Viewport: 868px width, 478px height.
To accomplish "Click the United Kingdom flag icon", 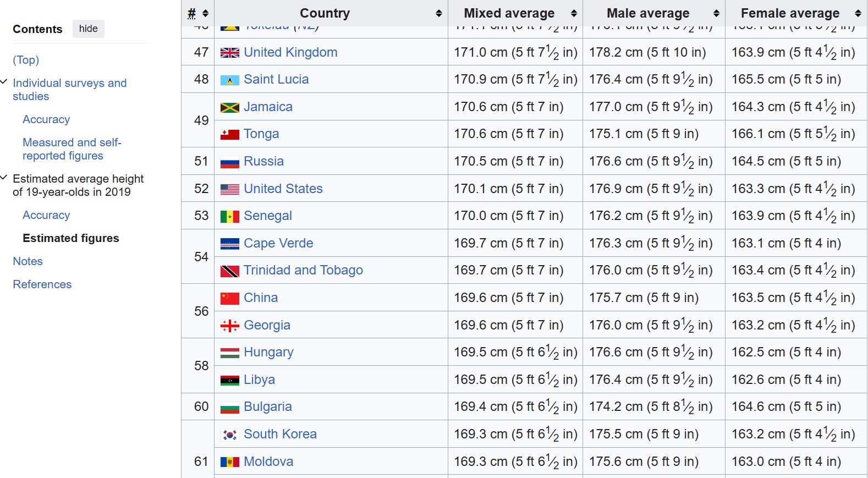I will tap(229, 53).
